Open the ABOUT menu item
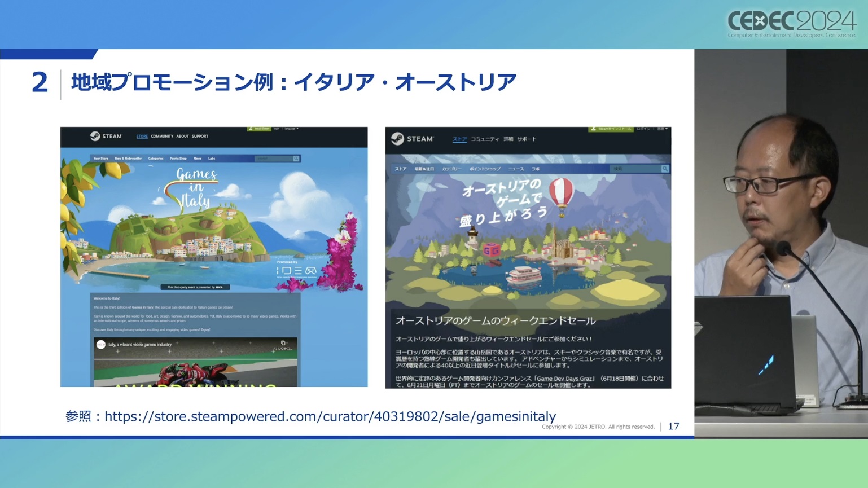Viewport: 868px width, 488px height. click(x=182, y=136)
